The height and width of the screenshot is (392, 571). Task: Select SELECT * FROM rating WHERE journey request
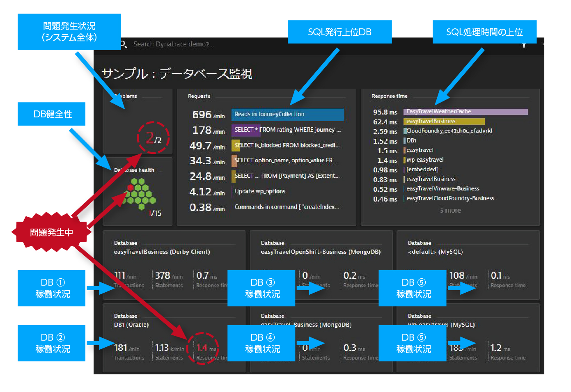(287, 130)
